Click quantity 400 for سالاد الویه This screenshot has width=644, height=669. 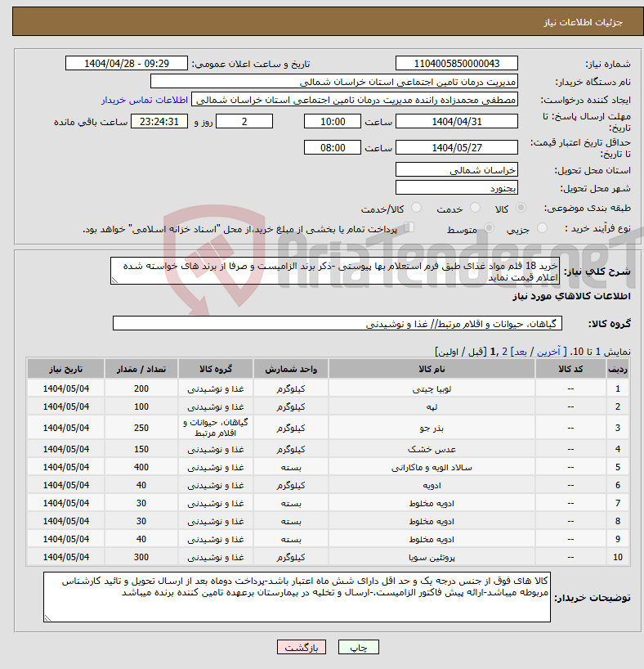coord(141,467)
